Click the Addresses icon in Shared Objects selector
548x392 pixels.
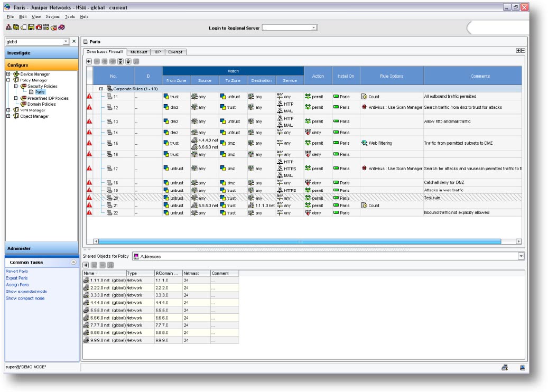tap(136, 256)
